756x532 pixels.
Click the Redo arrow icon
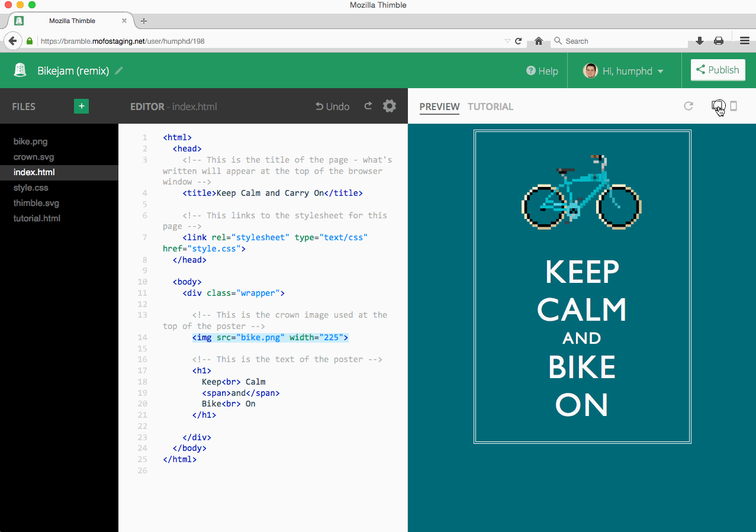368,106
